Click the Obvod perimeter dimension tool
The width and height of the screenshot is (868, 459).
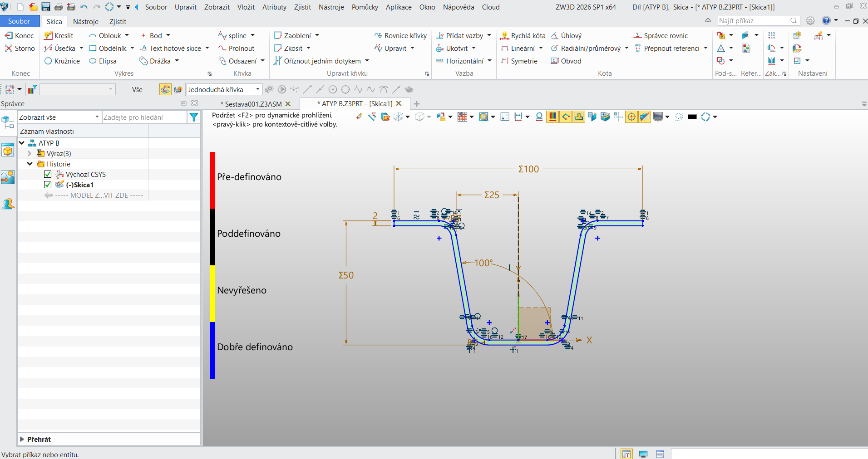(566, 61)
